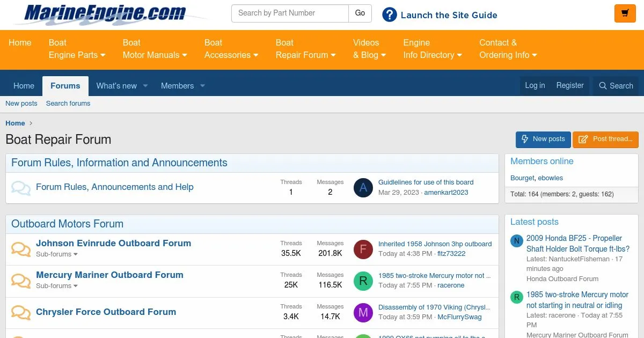Open Forum Rules, Information and Announcements category
This screenshot has height=338, width=644.
(119, 163)
